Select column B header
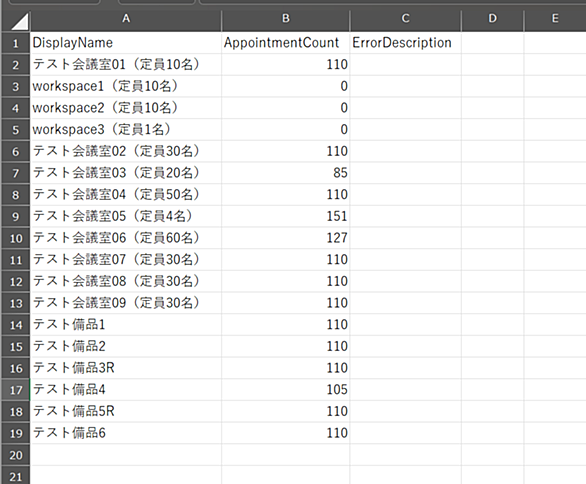Screen dimensions: 586x484 pos(286,18)
